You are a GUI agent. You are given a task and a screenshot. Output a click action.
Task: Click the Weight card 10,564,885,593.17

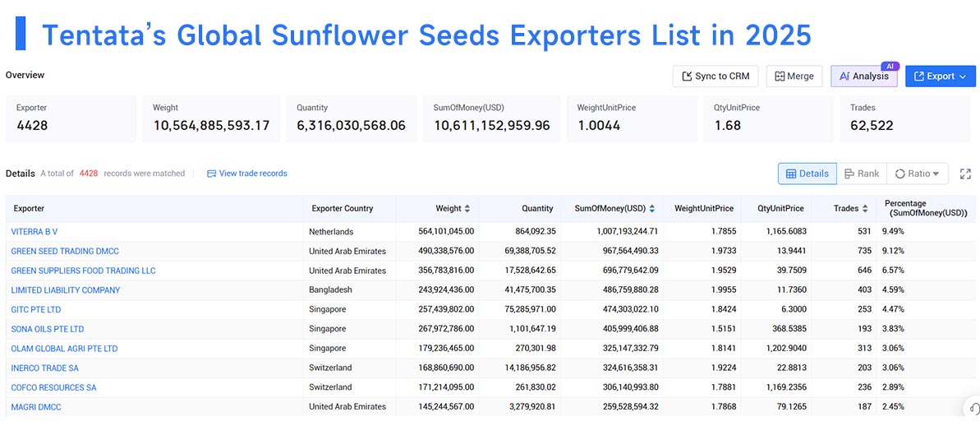click(211, 118)
